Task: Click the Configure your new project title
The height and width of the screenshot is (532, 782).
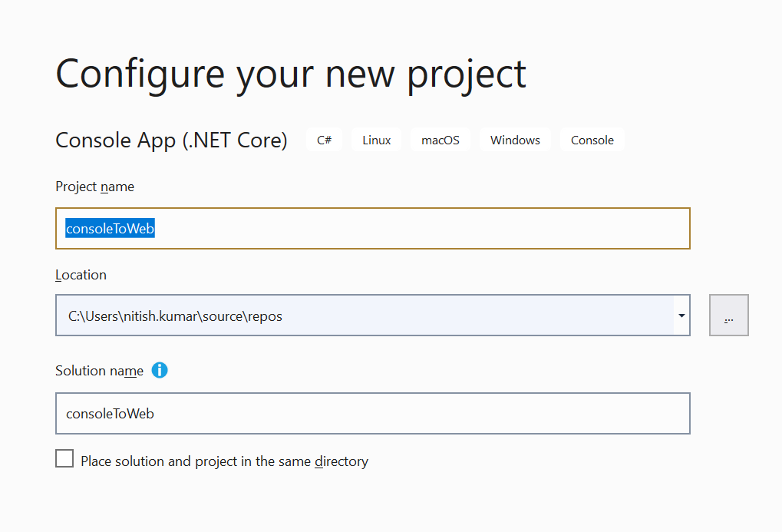Action: point(290,73)
